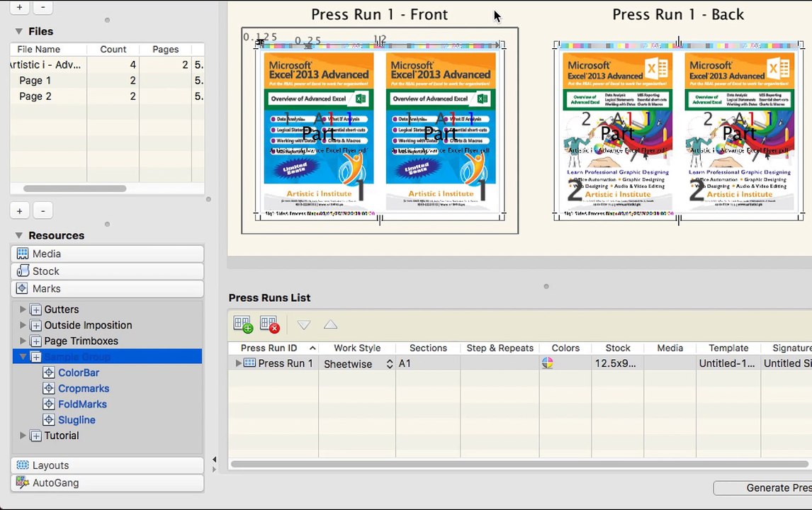812x510 pixels.
Task: Select the Artistic i - Adv... file row
Action: [107, 64]
